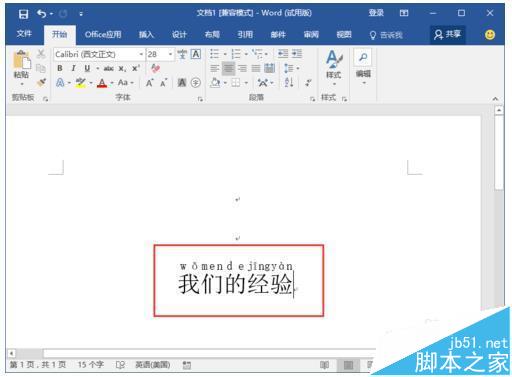Toggle strikethrough abc formatting
This screenshot has height=377, width=512.
click(109, 68)
